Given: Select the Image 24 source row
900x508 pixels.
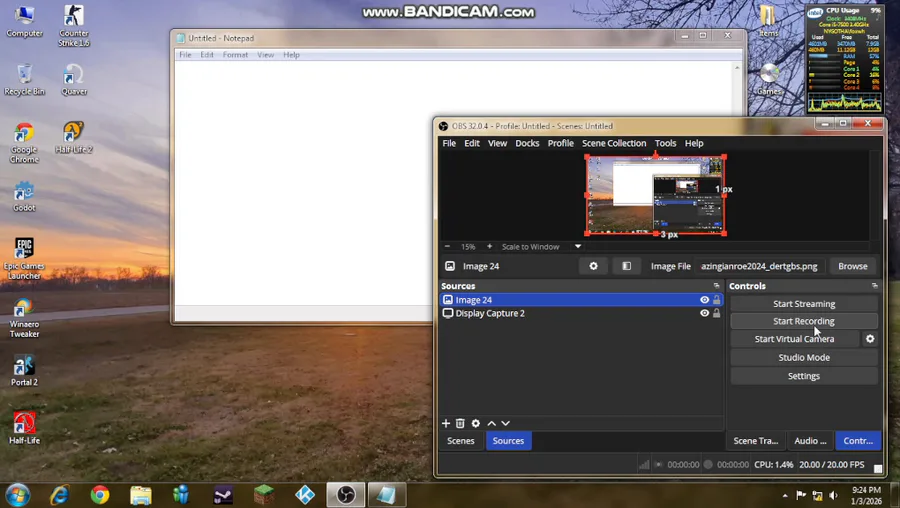Looking at the screenshot, I should (x=581, y=300).
